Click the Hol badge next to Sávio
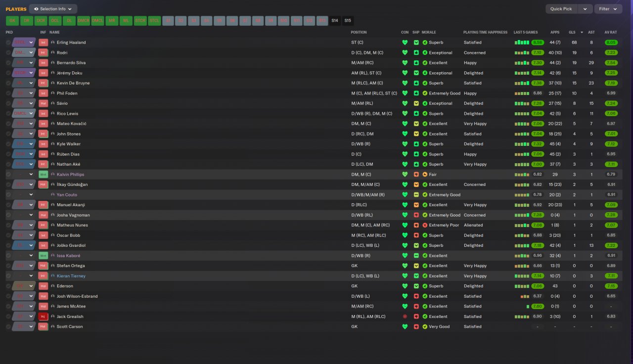The height and width of the screenshot is (364, 633). pos(44,103)
